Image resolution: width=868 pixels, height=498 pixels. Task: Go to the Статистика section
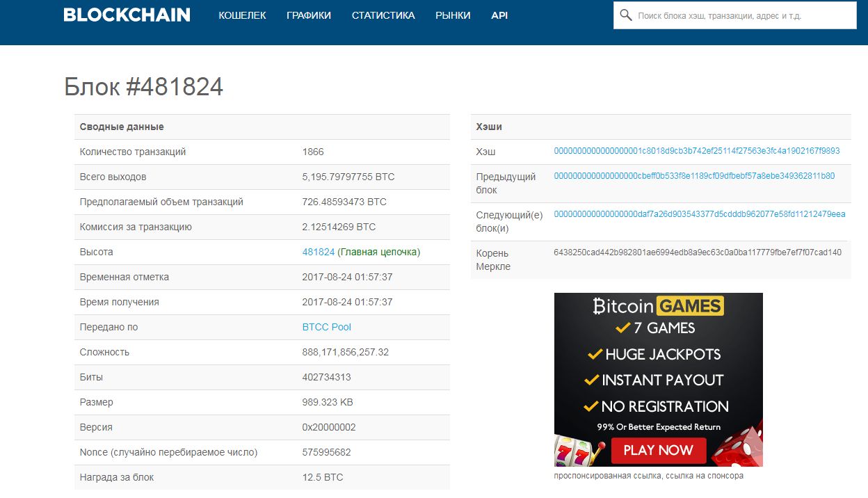(383, 15)
